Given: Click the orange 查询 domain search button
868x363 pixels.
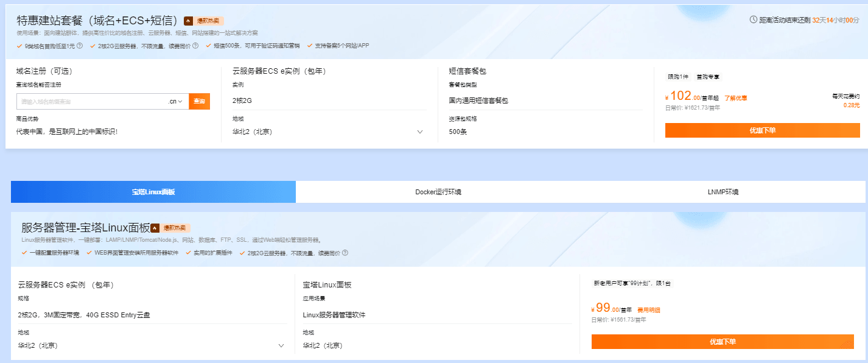Looking at the screenshot, I should pos(199,102).
